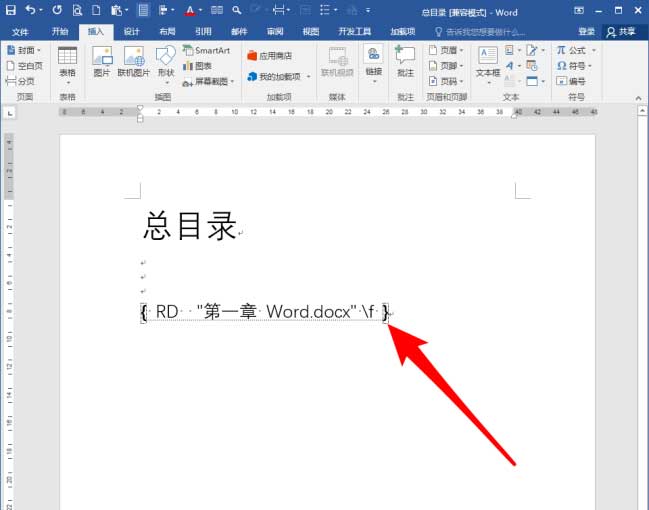
Task: Click the Tell Me search box
Action: tap(480, 32)
